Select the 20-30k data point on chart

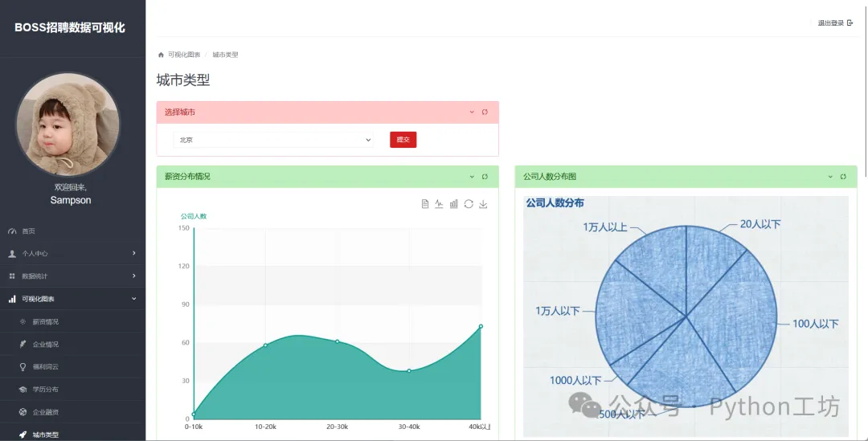[337, 341]
